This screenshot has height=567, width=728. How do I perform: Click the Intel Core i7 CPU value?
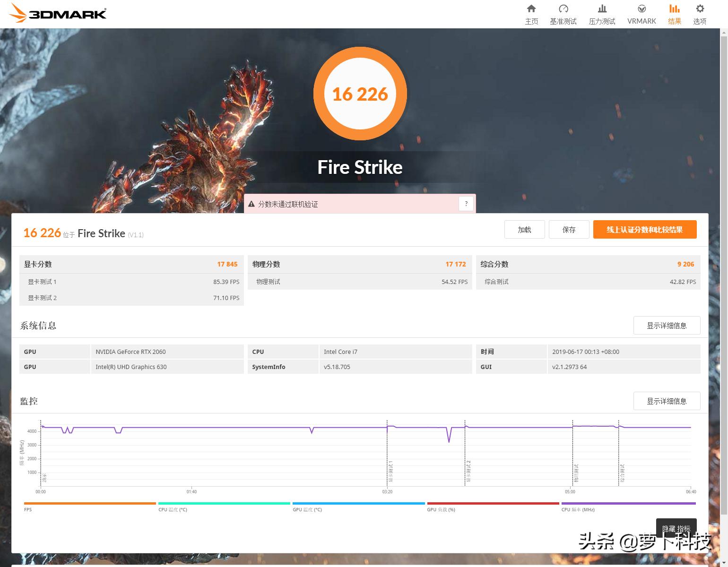pyautogui.click(x=340, y=352)
